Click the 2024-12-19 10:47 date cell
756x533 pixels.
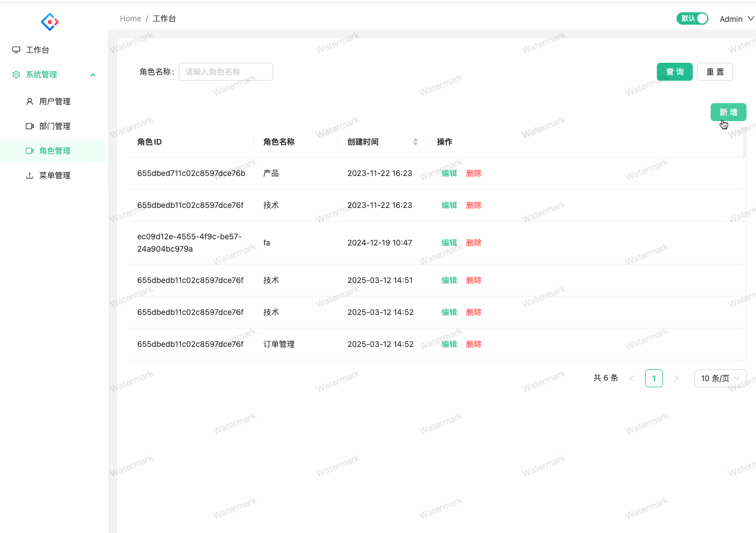[380, 243]
